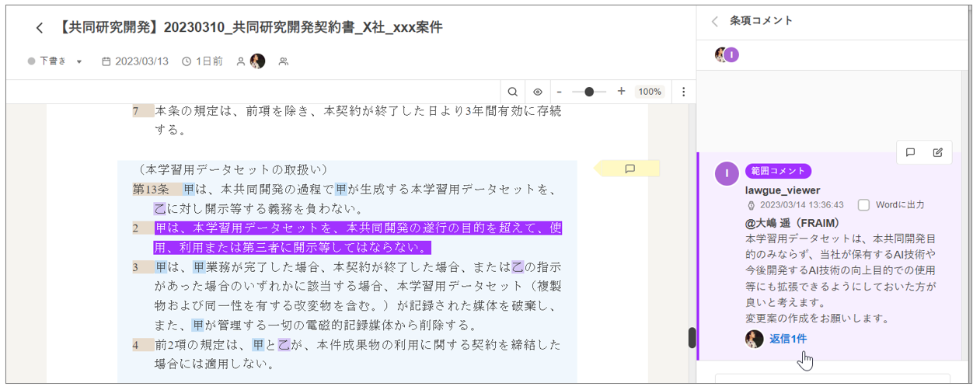The image size is (980, 390).
Task: Click the zoom slider handle
Action: tap(589, 92)
